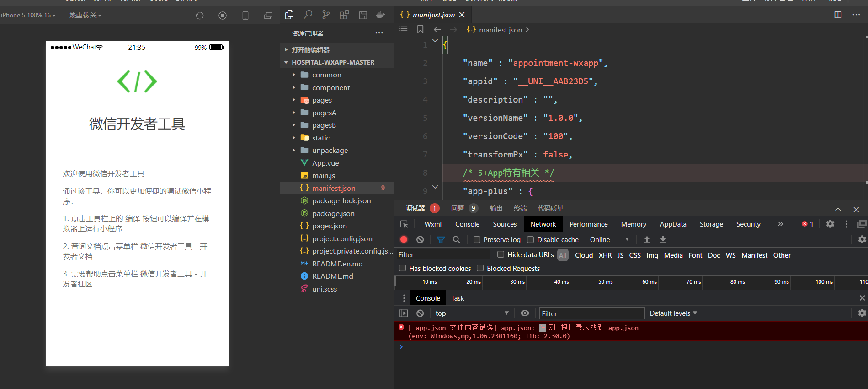
Task: Toggle the network filter funnel icon
Action: (x=441, y=239)
